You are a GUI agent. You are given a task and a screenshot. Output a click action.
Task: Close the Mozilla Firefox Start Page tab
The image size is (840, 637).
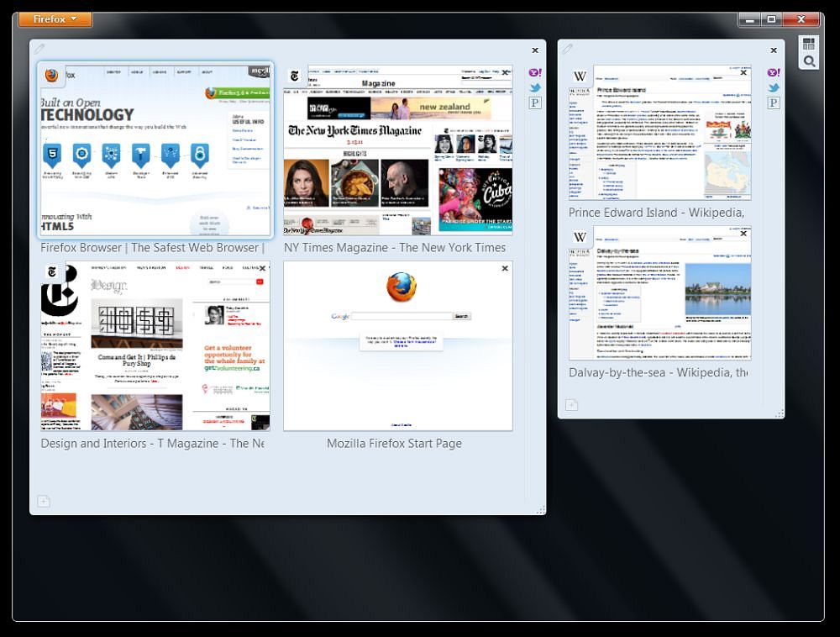505,269
